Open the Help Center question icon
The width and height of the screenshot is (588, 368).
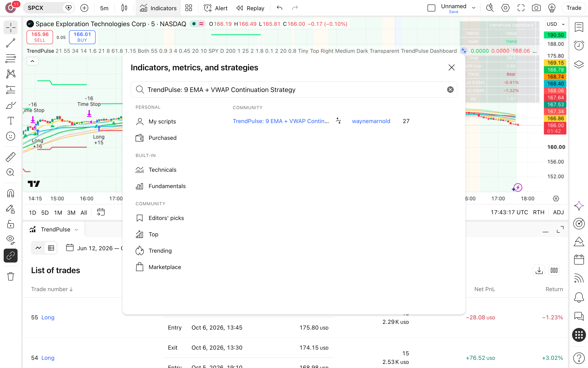tap(579, 358)
